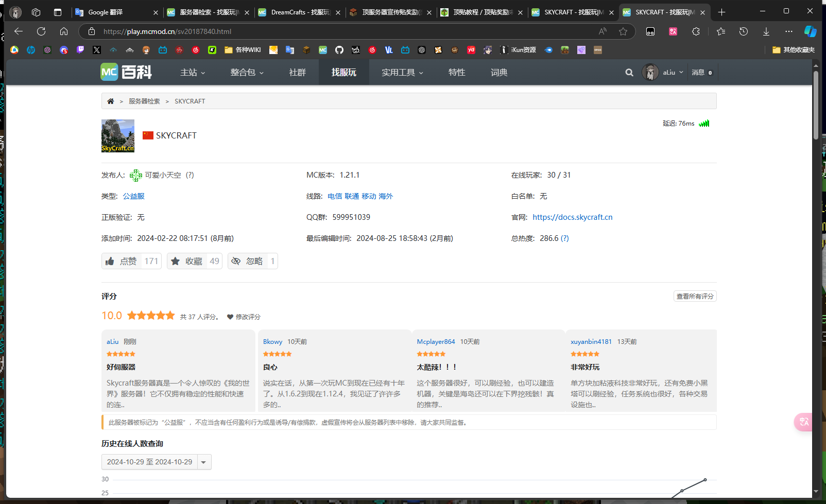This screenshot has width=826, height=504.
Task: Open the GitHub bookmark icon
Action: 339,50
